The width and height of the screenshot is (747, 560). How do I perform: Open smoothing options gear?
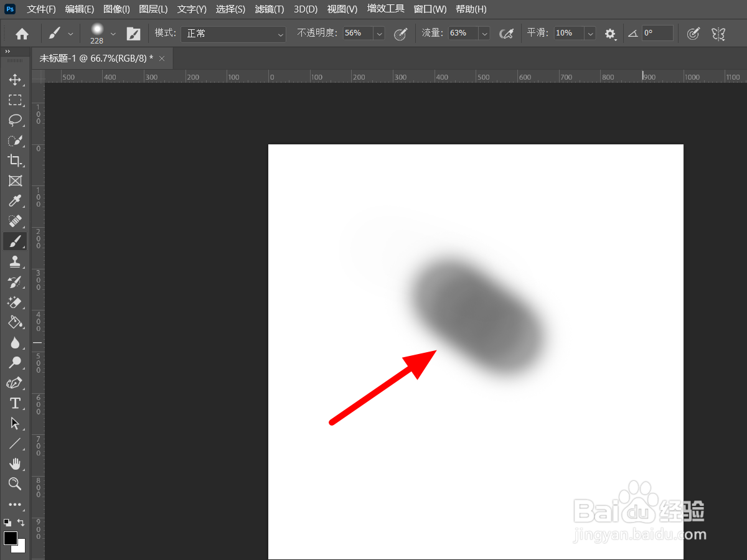(610, 34)
